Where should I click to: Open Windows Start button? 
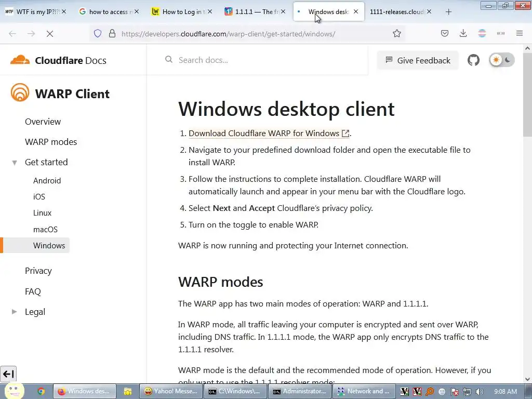point(14,391)
